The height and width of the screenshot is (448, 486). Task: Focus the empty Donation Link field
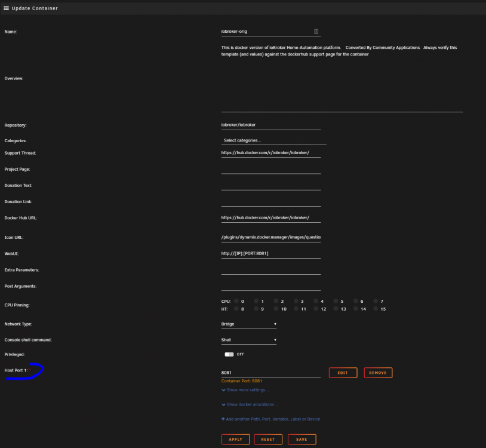271,201
